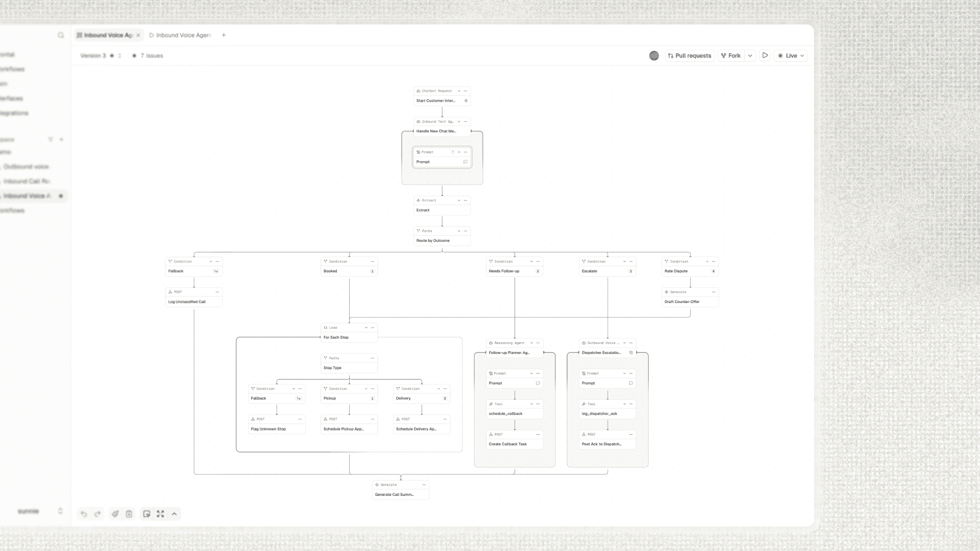980x551 pixels.
Task: Click the comment icon on the Handle New Chat Prompt node
Action: click(466, 162)
